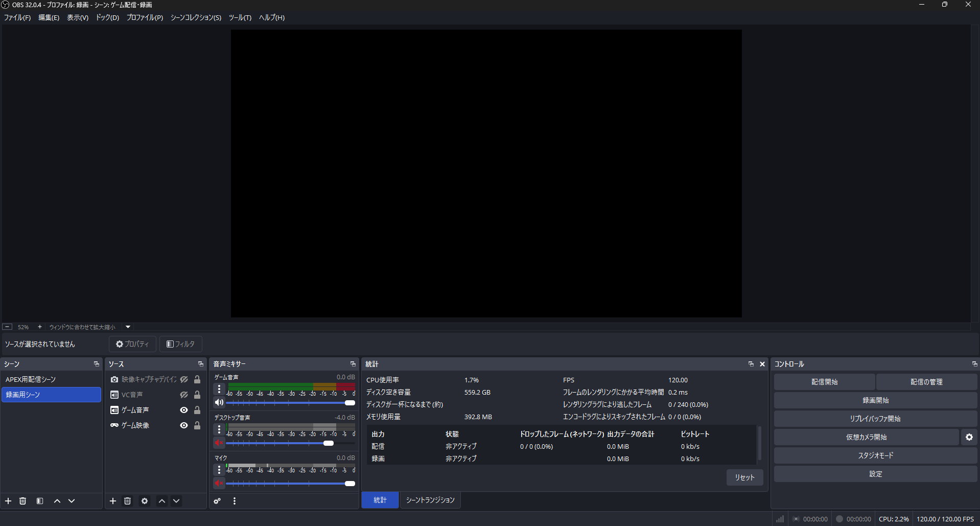Open マイク mixer options kebab menu

click(x=219, y=470)
